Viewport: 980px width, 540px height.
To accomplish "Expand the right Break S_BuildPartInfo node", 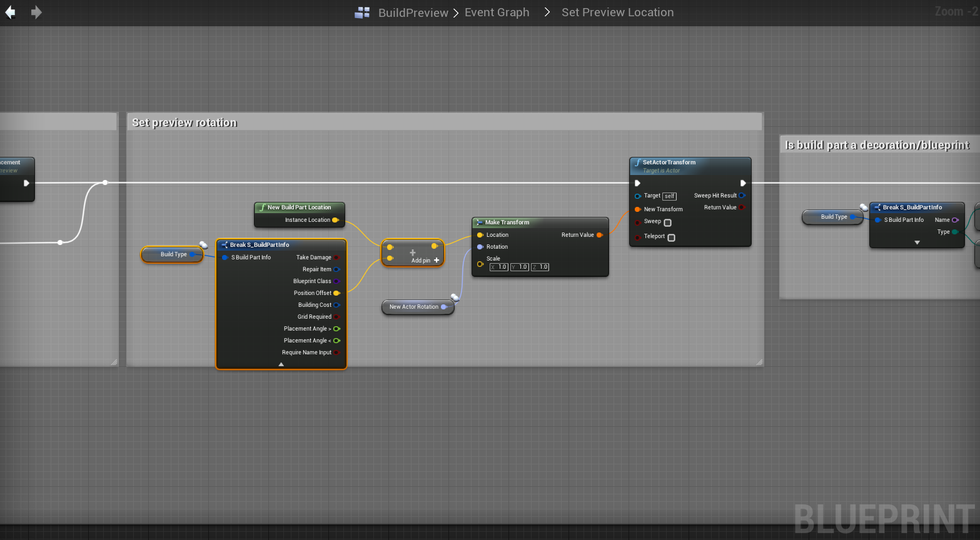I will tap(917, 242).
